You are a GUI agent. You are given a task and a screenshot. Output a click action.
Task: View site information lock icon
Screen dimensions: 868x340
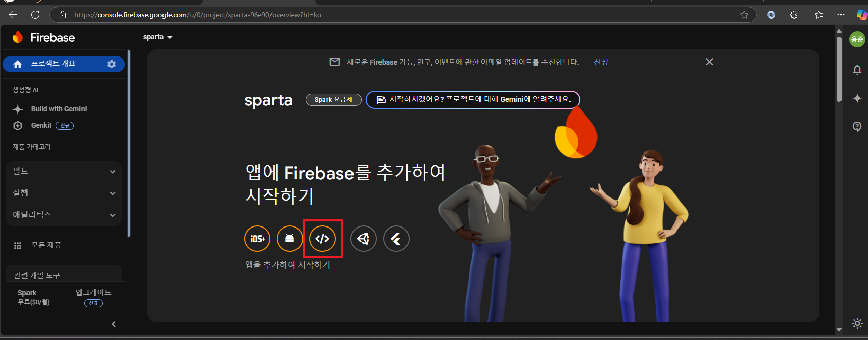coord(63,15)
